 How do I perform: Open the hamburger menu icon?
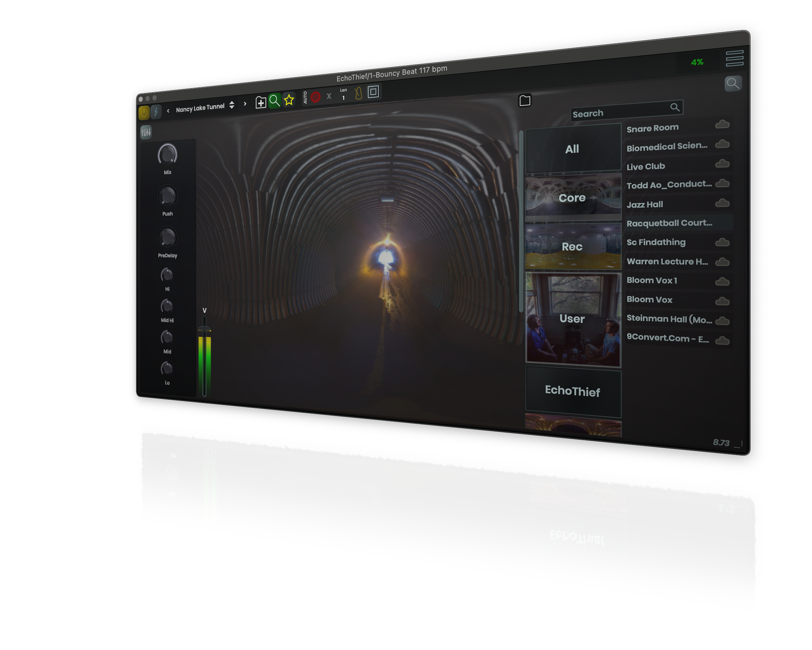[x=734, y=58]
